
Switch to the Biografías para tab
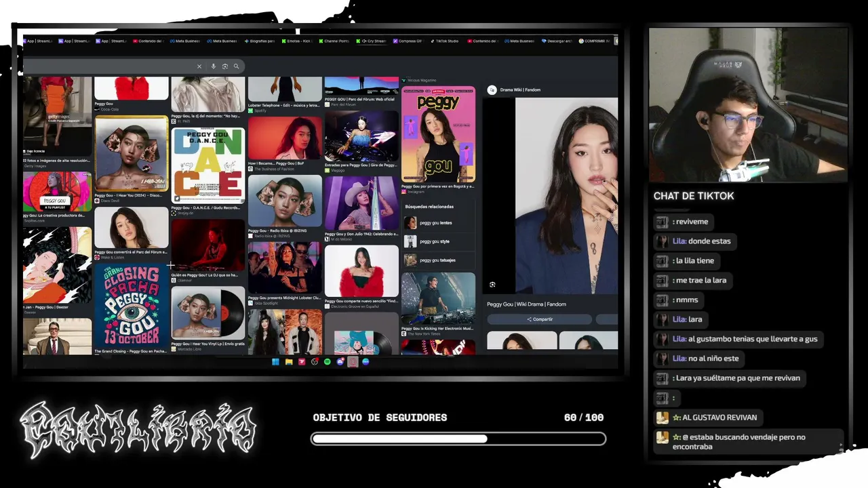(260, 41)
